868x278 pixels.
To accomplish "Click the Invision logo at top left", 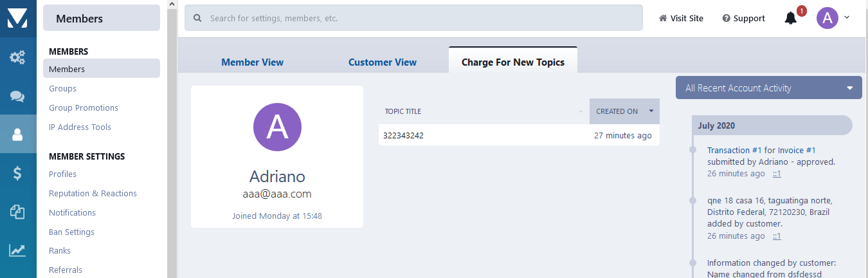I will pos(17,18).
